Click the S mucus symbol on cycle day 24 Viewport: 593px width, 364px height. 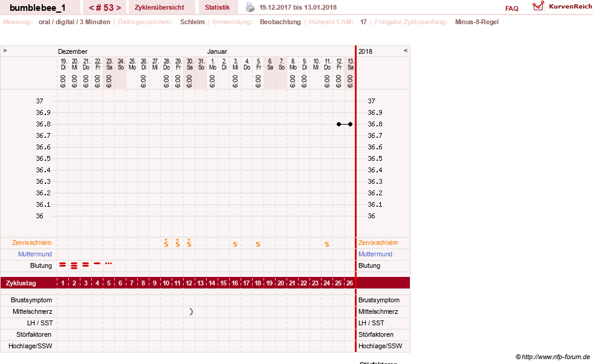tap(327, 244)
